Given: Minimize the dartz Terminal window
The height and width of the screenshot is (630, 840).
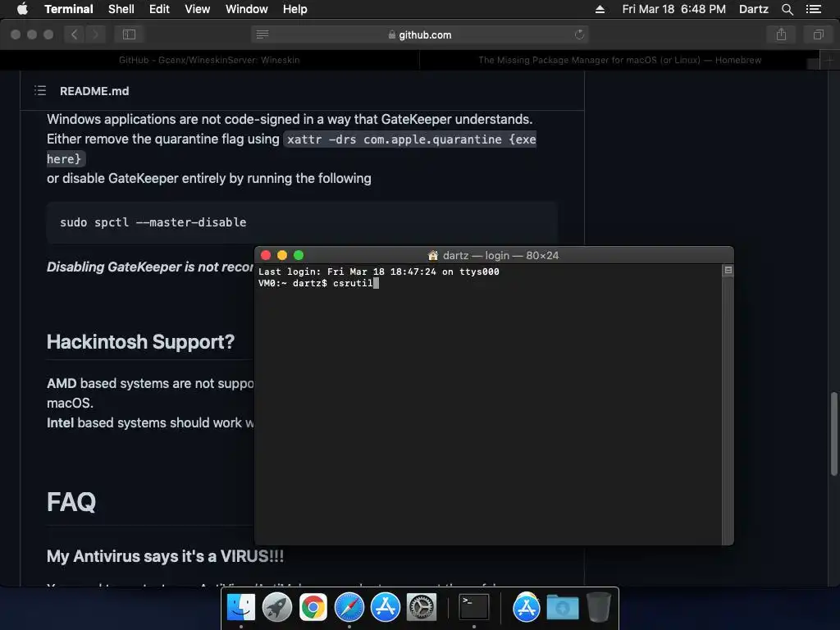Looking at the screenshot, I should [x=282, y=255].
